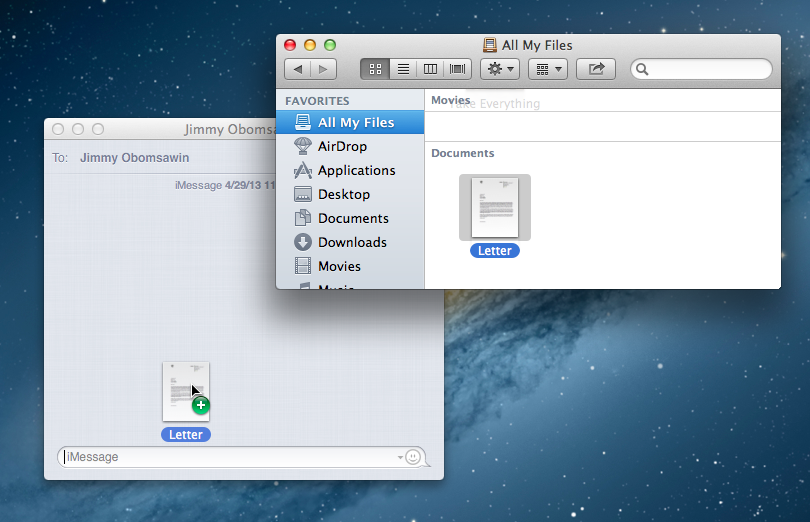810x522 pixels.
Task: Click the Applications icon in sidebar
Action: 303,171
